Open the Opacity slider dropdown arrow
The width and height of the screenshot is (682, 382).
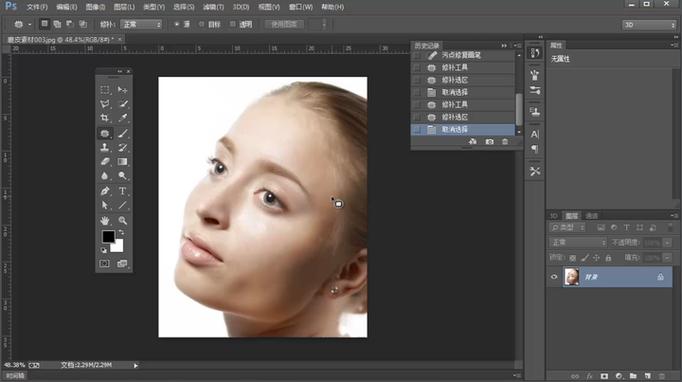(667, 243)
